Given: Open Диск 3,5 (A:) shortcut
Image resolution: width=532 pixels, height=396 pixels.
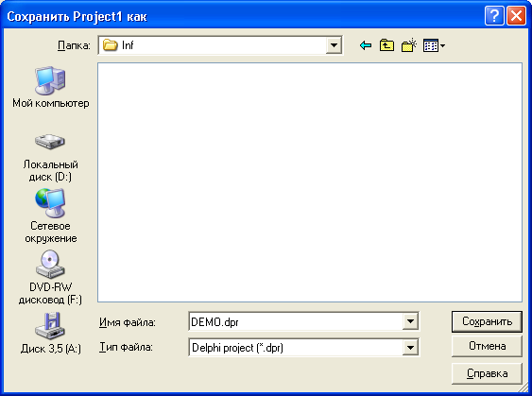Looking at the screenshot, I should coord(50,333).
